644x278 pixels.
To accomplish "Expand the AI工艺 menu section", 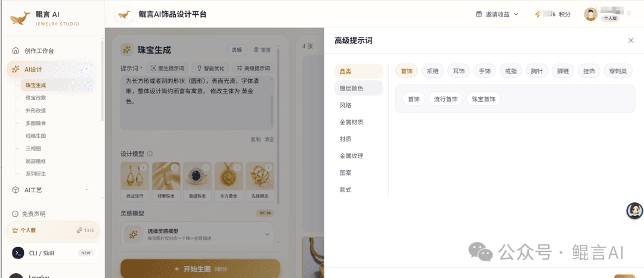I will click(86, 190).
